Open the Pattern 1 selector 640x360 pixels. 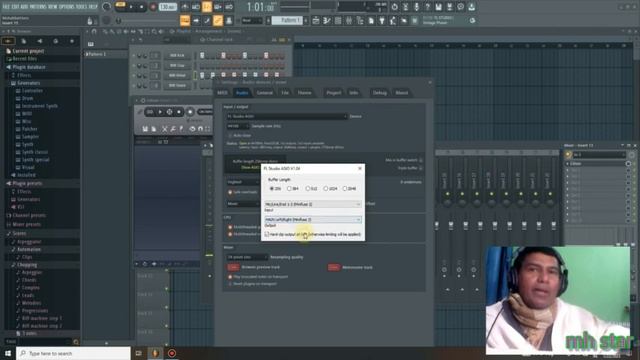(287, 20)
